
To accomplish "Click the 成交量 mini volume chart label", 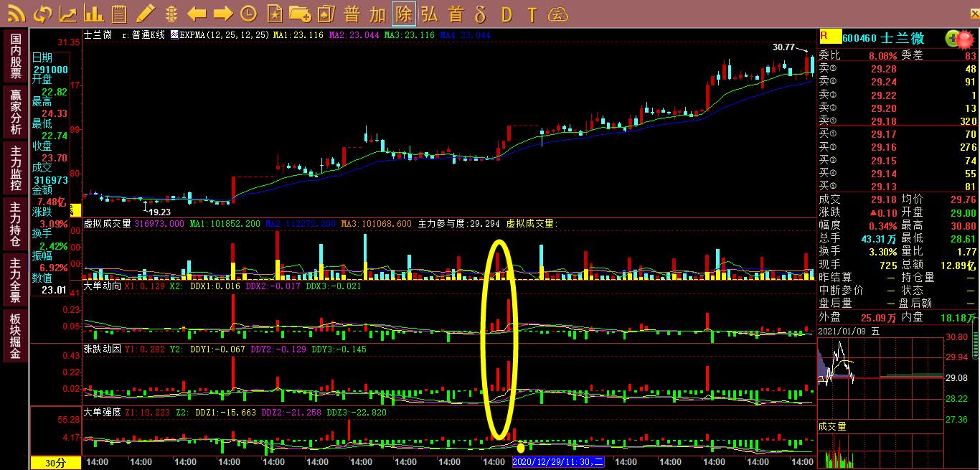I will click(832, 426).
